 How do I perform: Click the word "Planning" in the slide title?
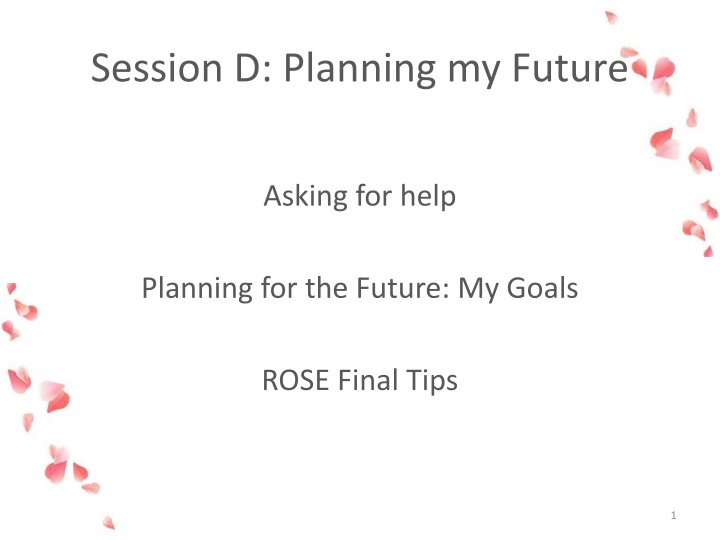click(x=360, y=69)
